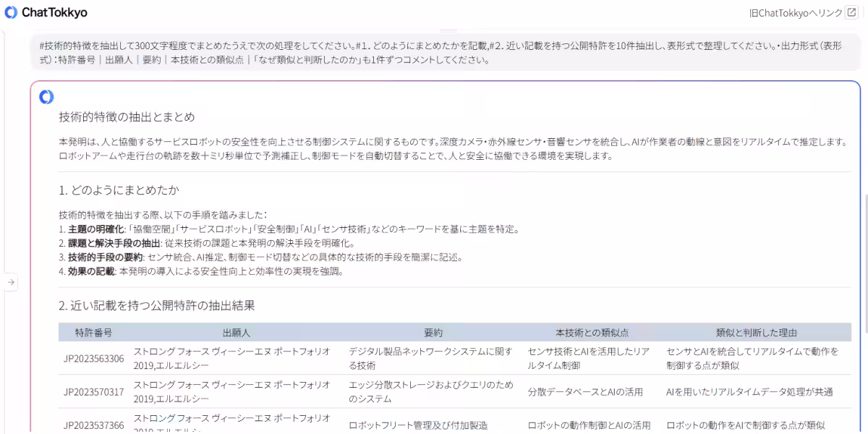Click the sidebar expander arrow on left edge
Screen dimensions: 868x434
click(x=10, y=282)
